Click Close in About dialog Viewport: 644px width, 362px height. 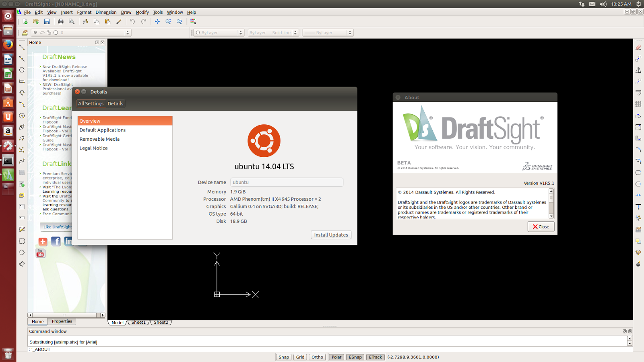[541, 227]
